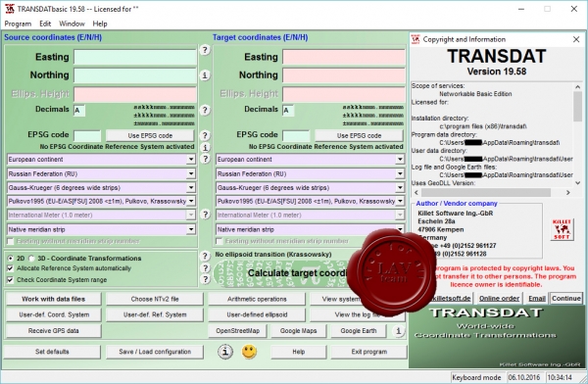The image size is (588, 384).
Task: Click info icon beside No EPSG Coordinate Reference message
Action: [205, 147]
